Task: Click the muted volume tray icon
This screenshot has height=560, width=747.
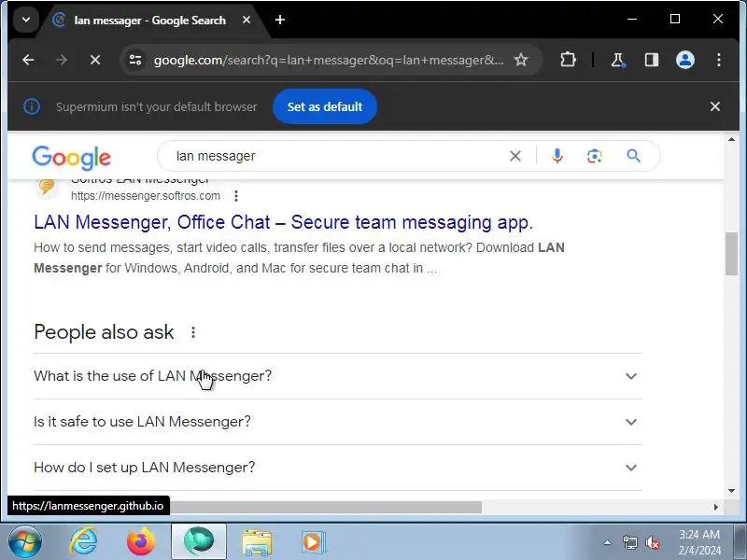Action: coord(652,542)
